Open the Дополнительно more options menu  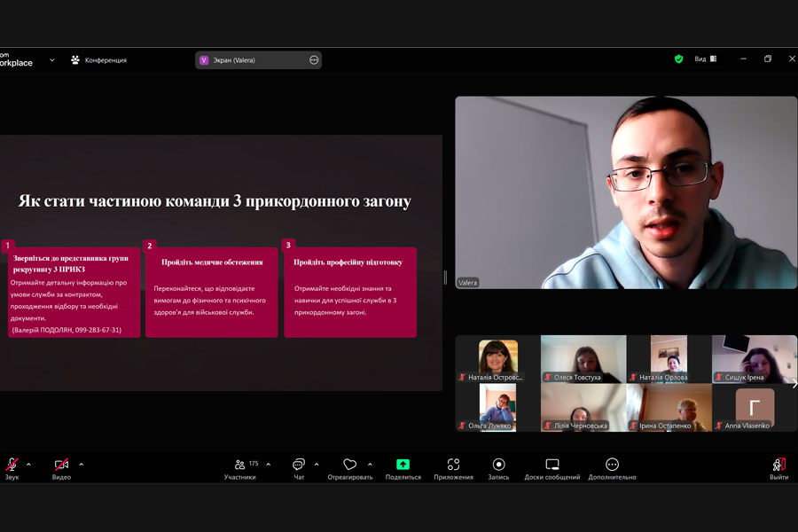[x=612, y=468]
